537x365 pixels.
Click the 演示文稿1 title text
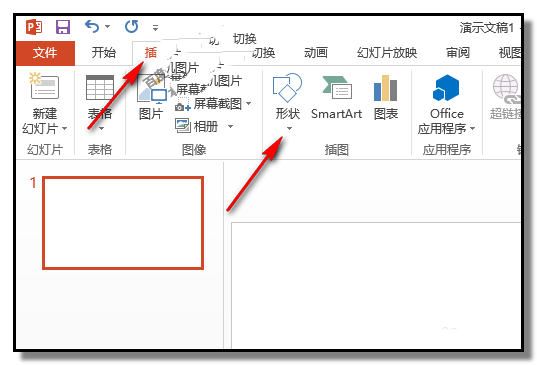487,28
